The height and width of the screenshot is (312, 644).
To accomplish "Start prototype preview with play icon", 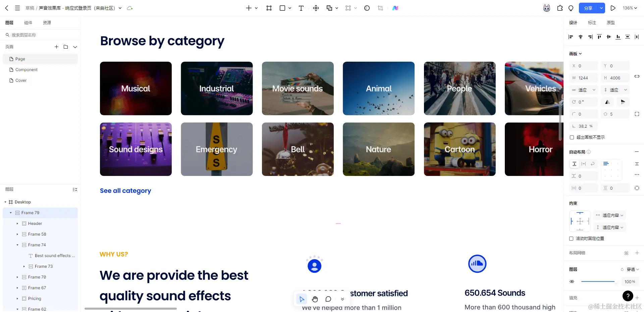I will (613, 8).
